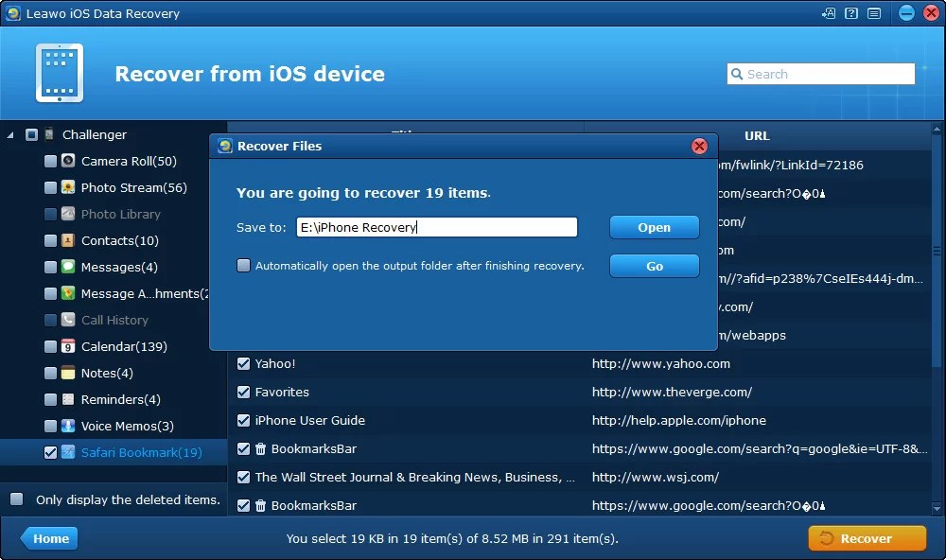
Task: Click the Photo Library icon
Action: tap(68, 214)
